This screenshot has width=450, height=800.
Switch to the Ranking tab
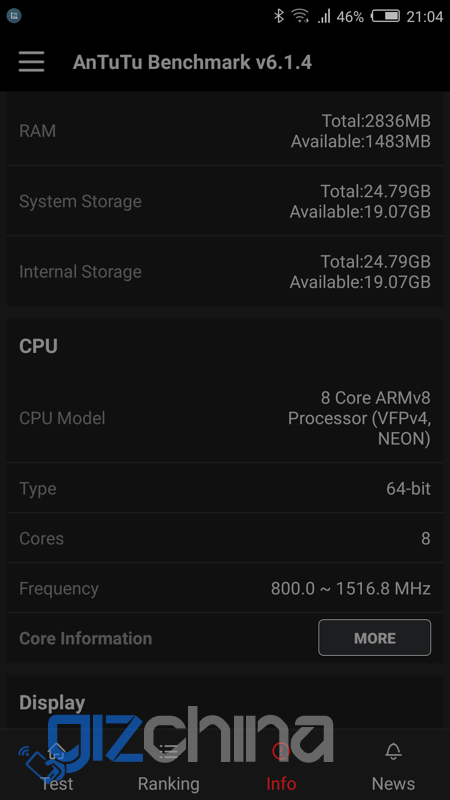pyautogui.click(x=168, y=766)
